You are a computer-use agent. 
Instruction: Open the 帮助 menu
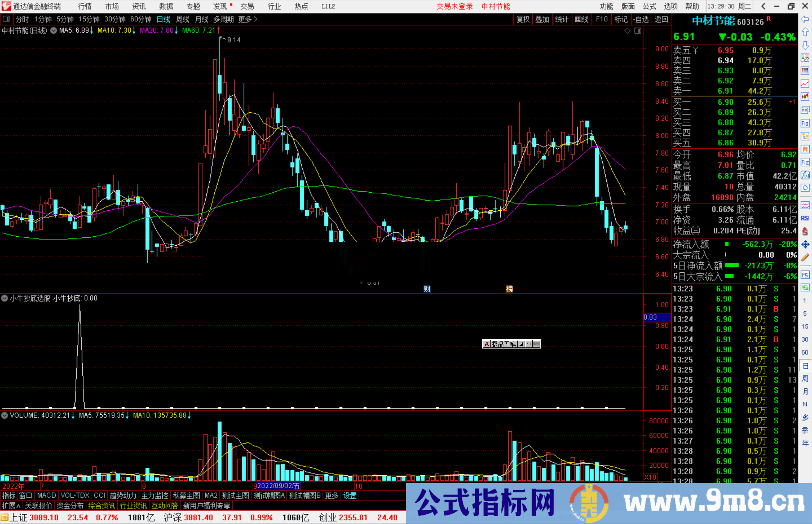coord(692,6)
